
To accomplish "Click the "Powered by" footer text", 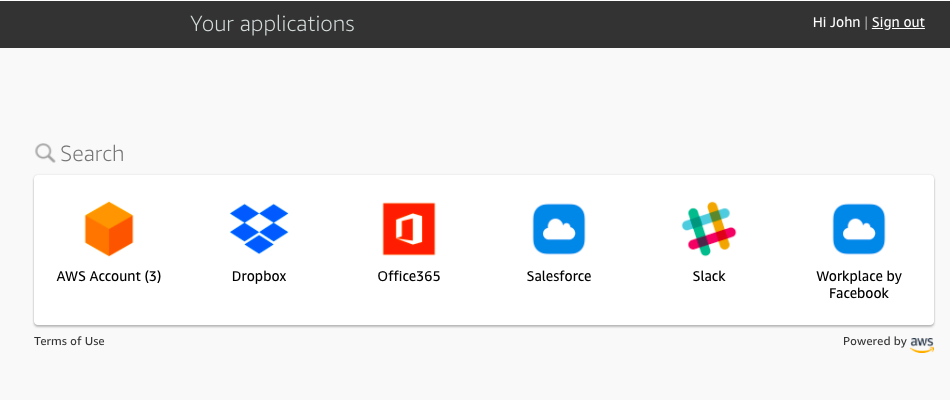I will (874, 341).
